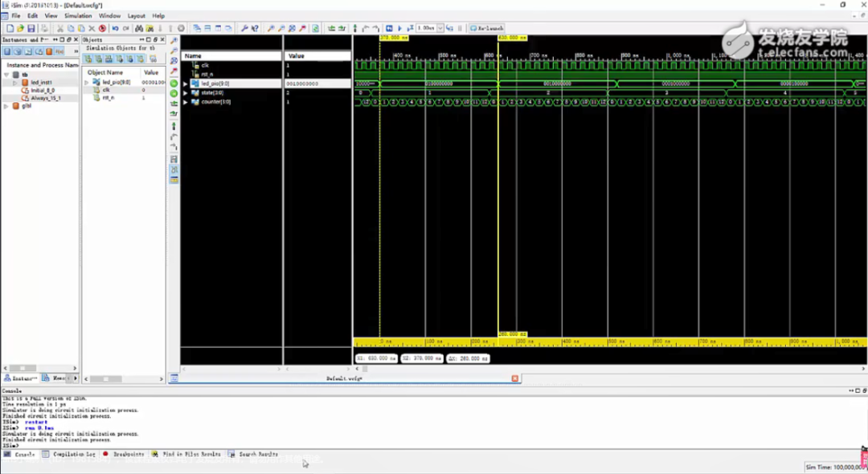
Task: Close the Default.wcfg waveform tab
Action: point(515,378)
